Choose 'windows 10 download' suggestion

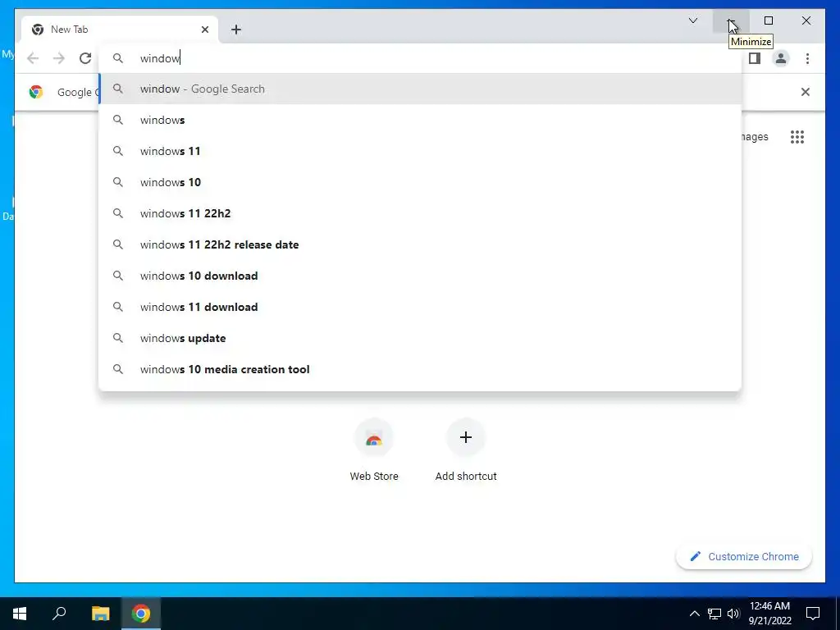(421, 276)
